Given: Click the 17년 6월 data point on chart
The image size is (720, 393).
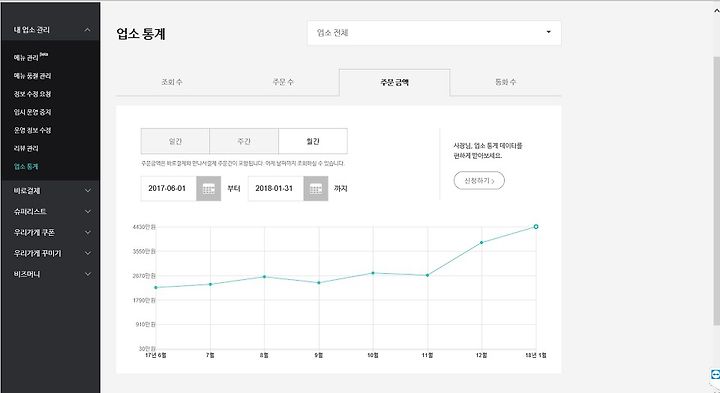Looking at the screenshot, I should point(156,287).
